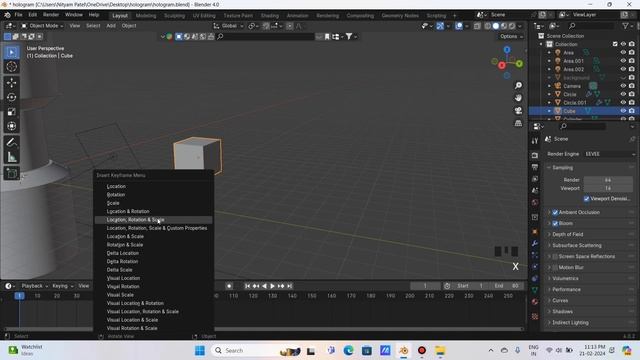Image resolution: width=640 pixels, height=360 pixels.
Task: Expand Performance panel
Action: pos(566,289)
